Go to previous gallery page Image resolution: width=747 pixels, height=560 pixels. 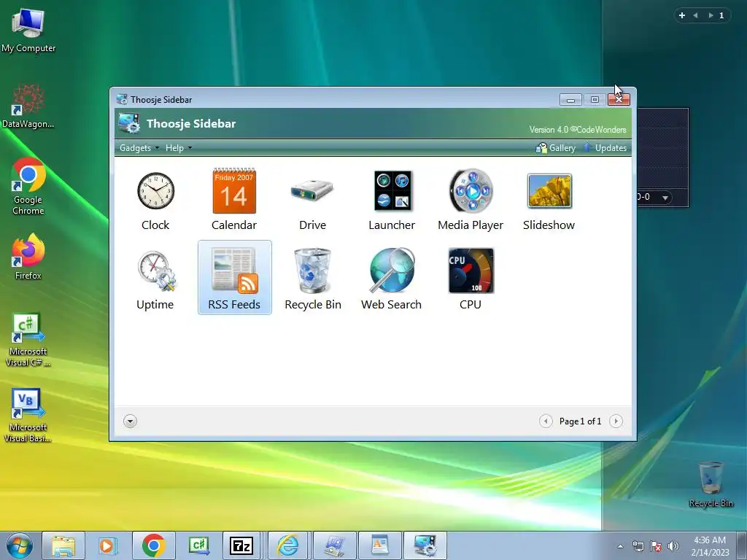coord(546,421)
